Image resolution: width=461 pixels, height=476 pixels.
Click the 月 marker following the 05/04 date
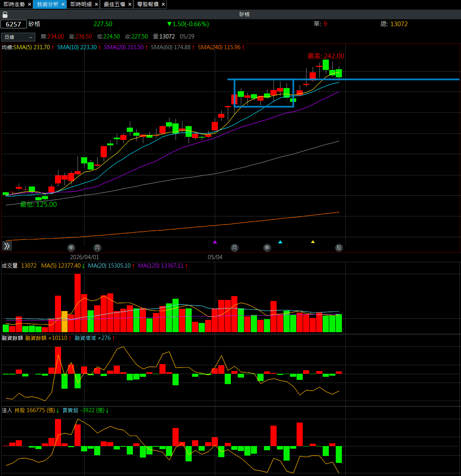click(234, 248)
